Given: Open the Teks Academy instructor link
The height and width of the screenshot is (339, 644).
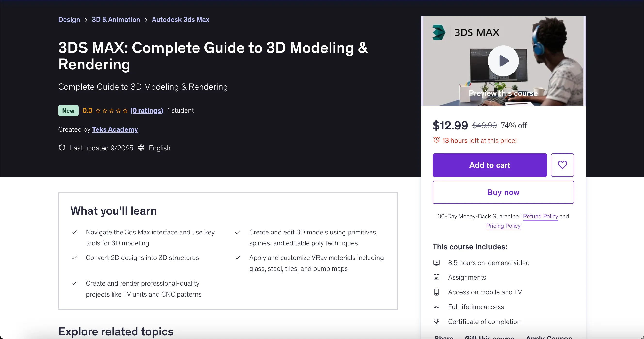Looking at the screenshot, I should (115, 129).
